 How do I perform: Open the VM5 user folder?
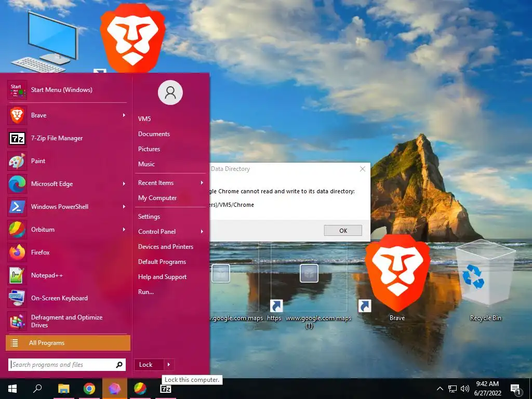point(144,119)
